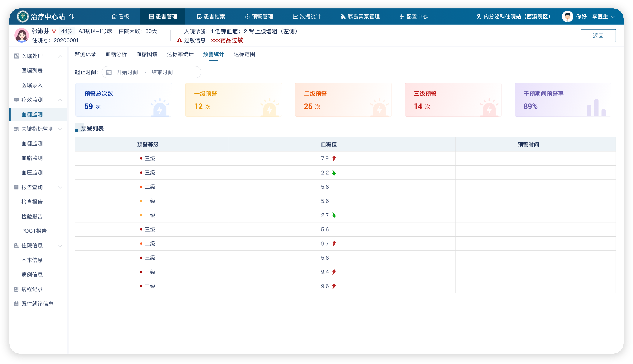Viewport: 633px width, 364px height.
Task: Click the alarm icon on 预警总次数 card
Action: [x=160, y=107]
